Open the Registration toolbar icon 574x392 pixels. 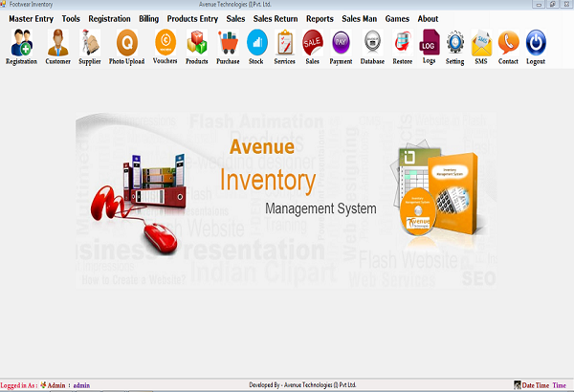(21, 47)
